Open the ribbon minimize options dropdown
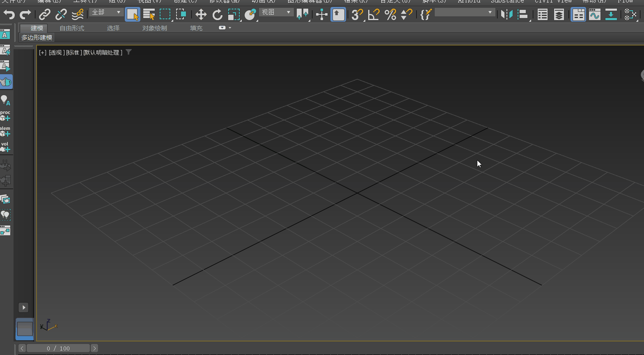Viewport: 644px width, 355px height. [x=225, y=28]
